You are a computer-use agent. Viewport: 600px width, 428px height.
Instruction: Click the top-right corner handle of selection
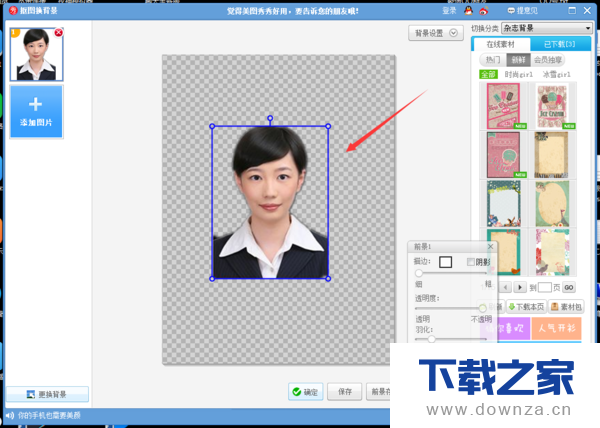(x=328, y=126)
